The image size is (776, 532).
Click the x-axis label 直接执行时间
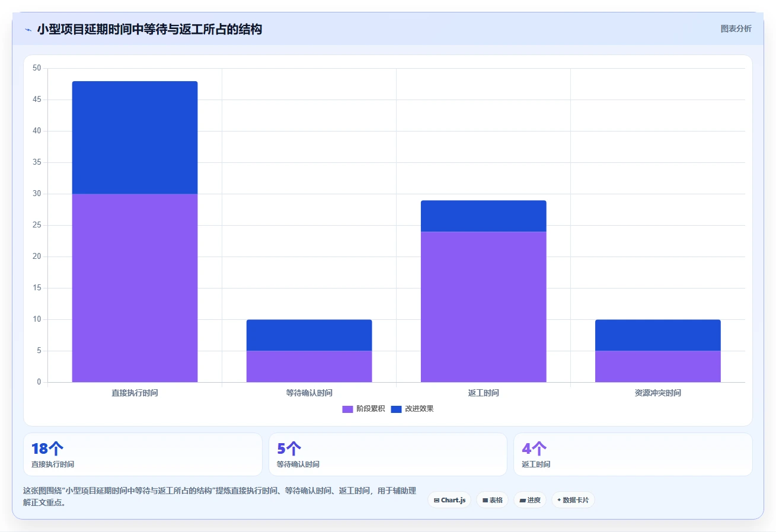(x=135, y=393)
